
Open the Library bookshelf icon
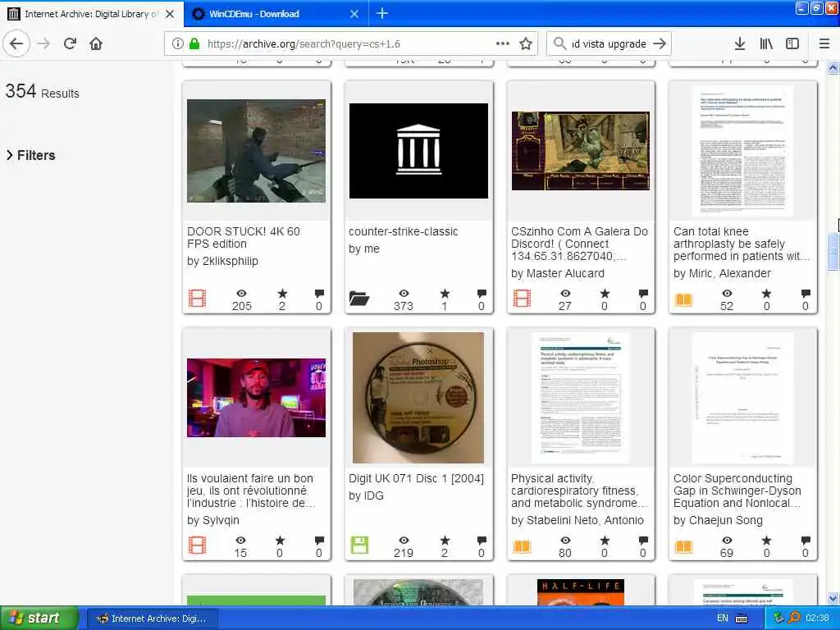(766, 44)
